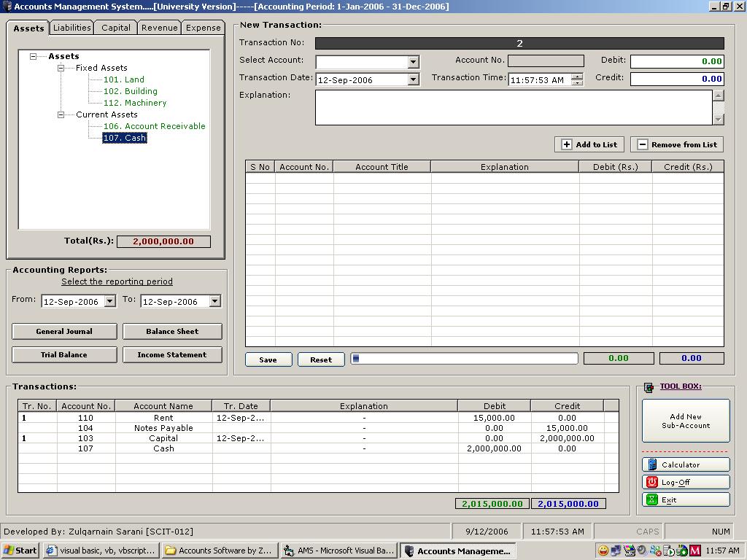Click the Explanation text box
The height and width of the screenshot is (560, 747).
click(514, 107)
